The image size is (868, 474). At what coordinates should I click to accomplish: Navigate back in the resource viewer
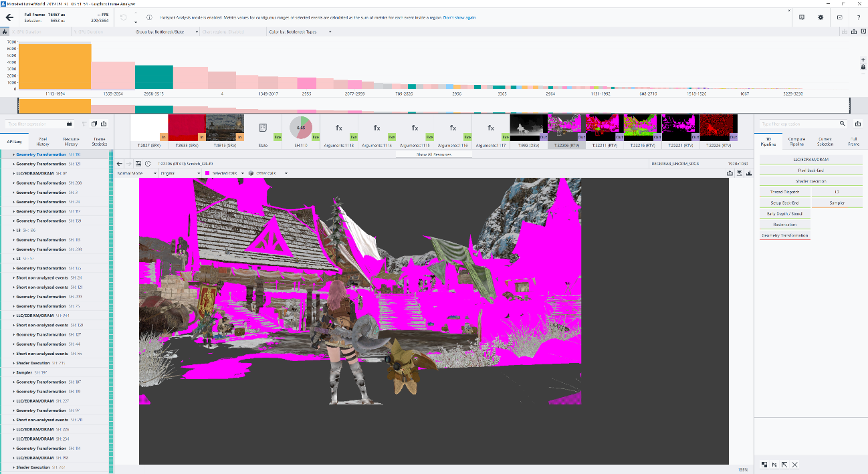119,163
